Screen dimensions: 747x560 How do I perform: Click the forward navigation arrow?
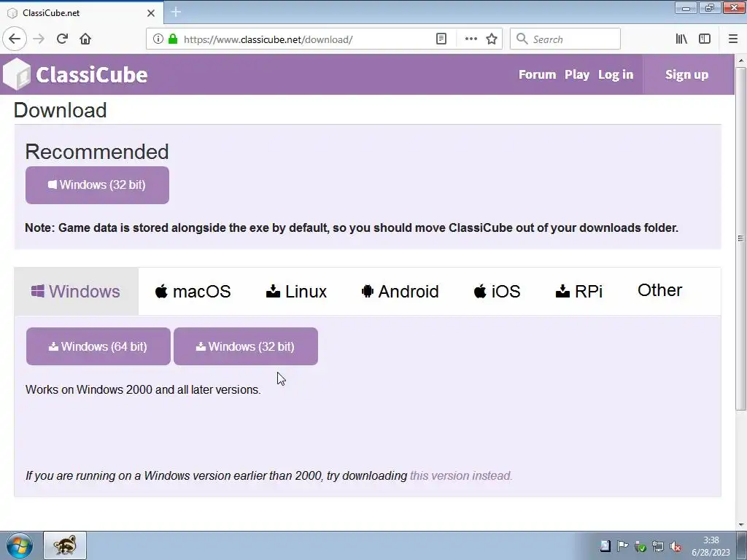coord(39,39)
